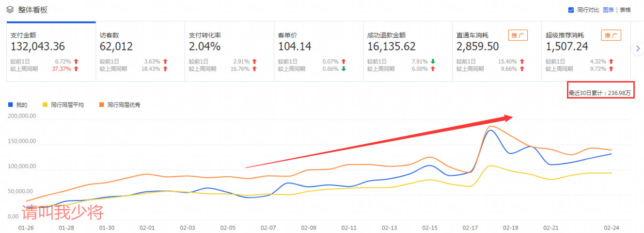Click red up arrow next to 15.40%
This screenshot has height=233, width=644.
pos(522,62)
